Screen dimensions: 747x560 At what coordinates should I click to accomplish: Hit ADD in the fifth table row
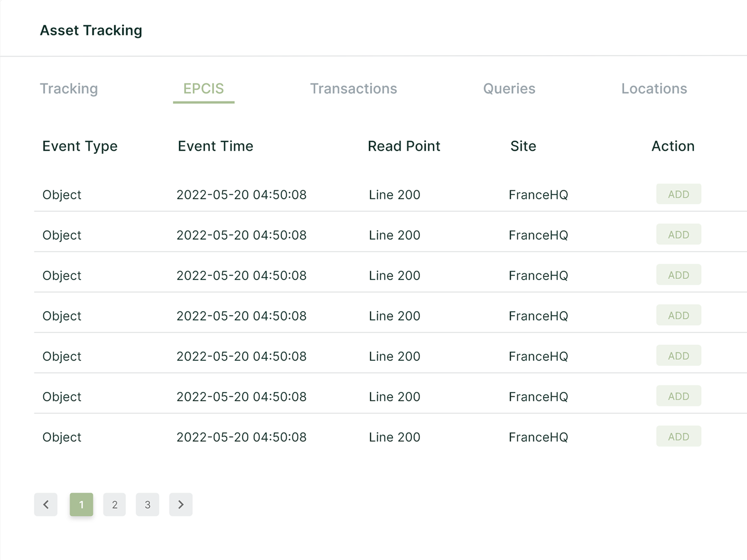click(678, 356)
